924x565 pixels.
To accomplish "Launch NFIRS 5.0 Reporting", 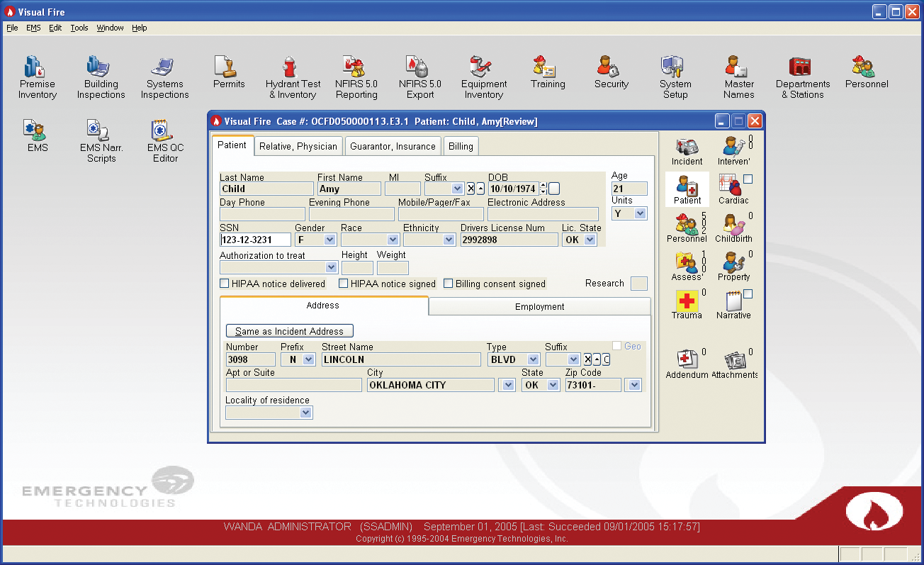I will click(356, 77).
